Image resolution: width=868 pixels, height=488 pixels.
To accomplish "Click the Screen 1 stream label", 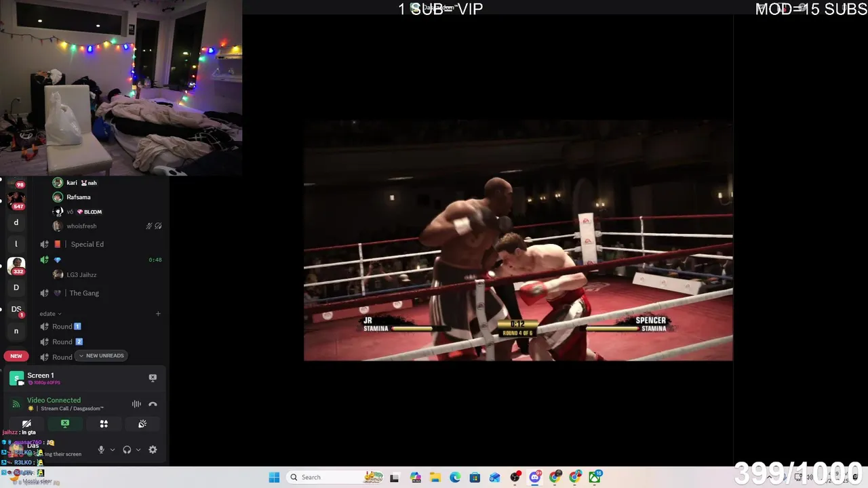I will point(41,375).
